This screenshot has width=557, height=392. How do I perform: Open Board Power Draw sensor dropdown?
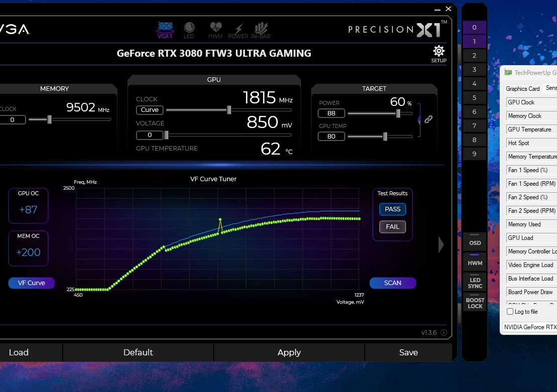(531, 292)
